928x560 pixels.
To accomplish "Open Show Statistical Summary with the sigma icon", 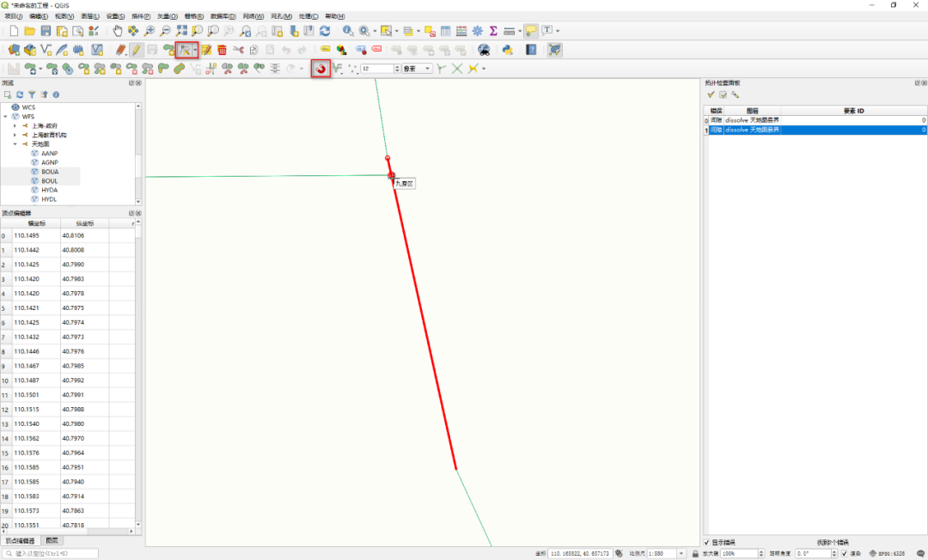I will pos(492,31).
